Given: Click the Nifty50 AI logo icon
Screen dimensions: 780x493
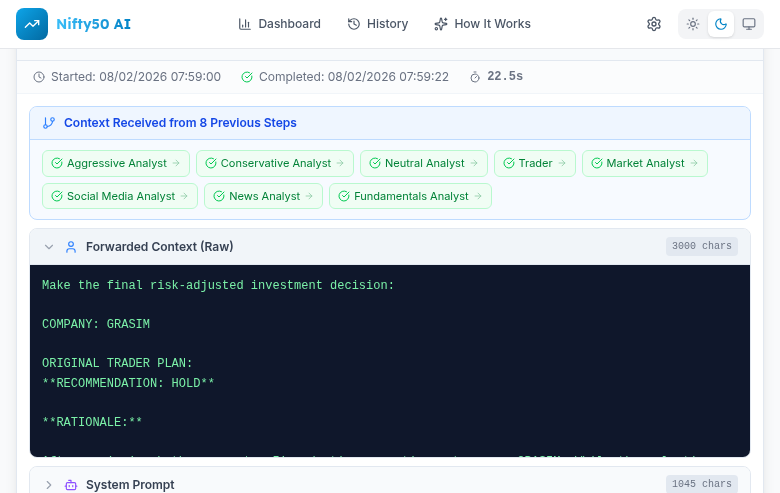Looking at the screenshot, I should (x=32, y=24).
